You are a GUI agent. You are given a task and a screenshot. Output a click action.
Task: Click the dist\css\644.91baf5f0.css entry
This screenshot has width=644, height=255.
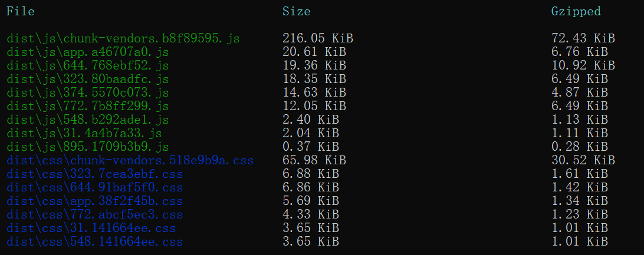click(94, 187)
